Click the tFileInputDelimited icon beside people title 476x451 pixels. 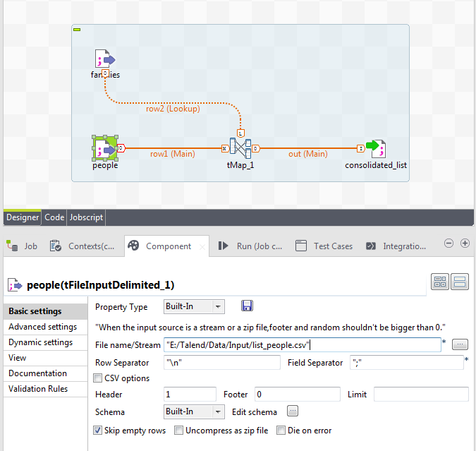(x=15, y=285)
